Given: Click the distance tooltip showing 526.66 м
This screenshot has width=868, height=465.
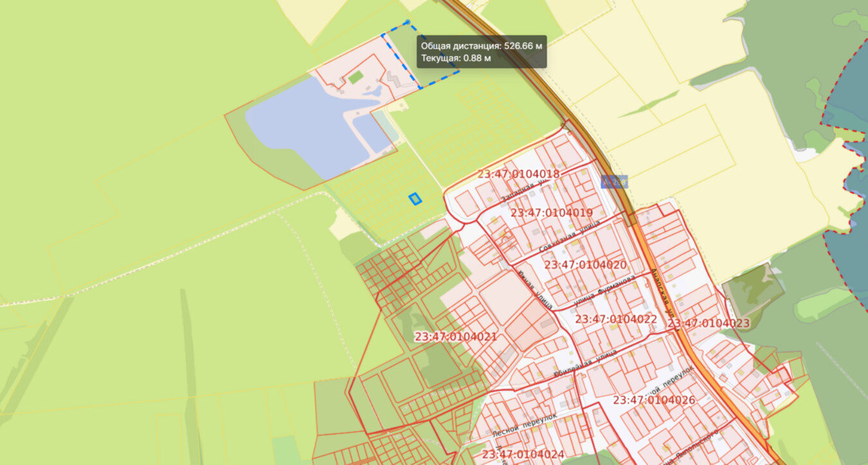Looking at the screenshot, I should point(482,52).
